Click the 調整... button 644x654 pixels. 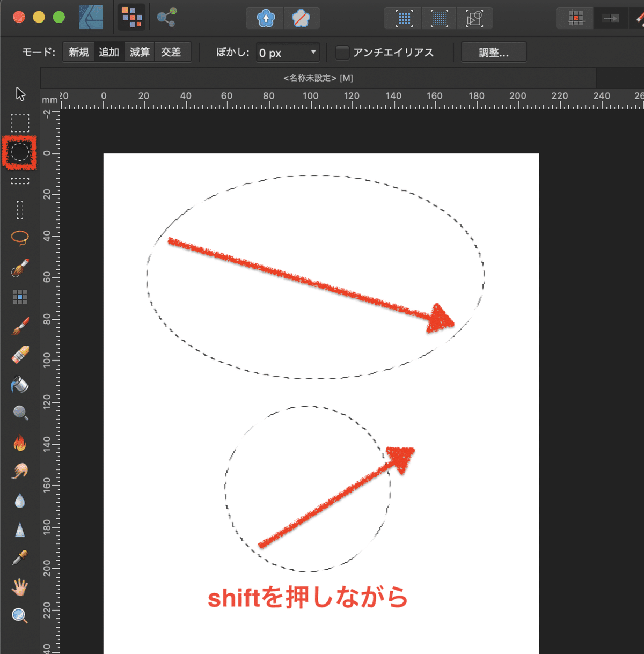pos(494,53)
